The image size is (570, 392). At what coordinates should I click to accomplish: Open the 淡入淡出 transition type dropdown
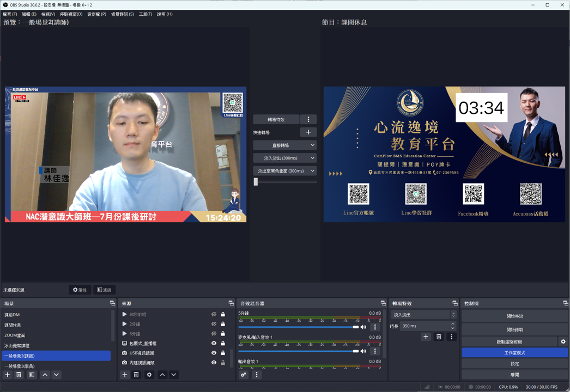coord(423,315)
